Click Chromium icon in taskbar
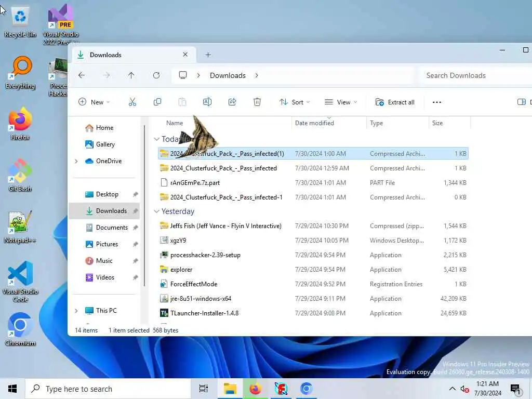 click(306, 389)
